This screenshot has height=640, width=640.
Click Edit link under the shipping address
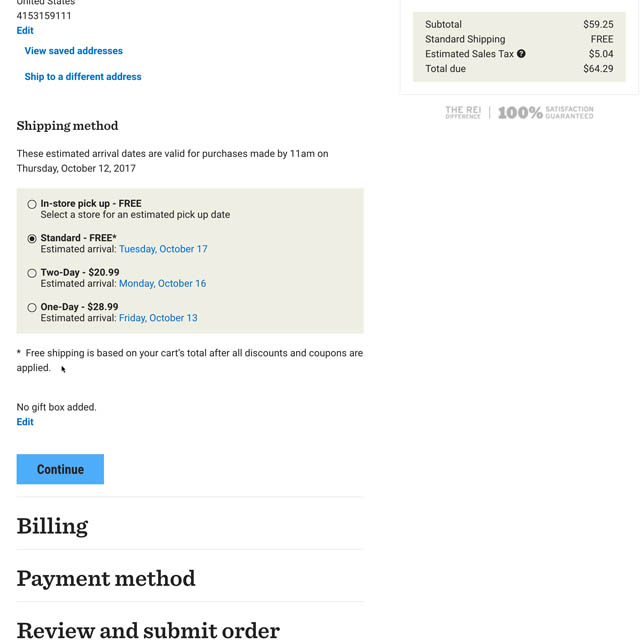click(x=25, y=31)
